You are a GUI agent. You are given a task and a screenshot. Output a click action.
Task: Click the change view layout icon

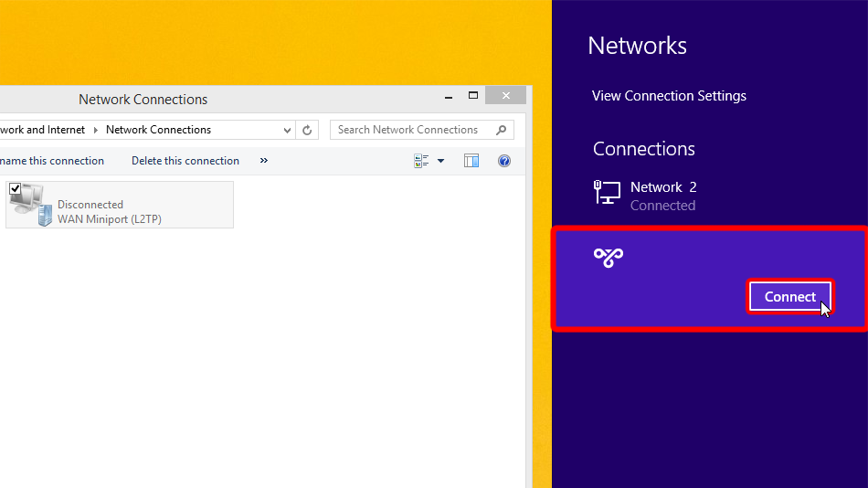pyautogui.click(x=422, y=161)
